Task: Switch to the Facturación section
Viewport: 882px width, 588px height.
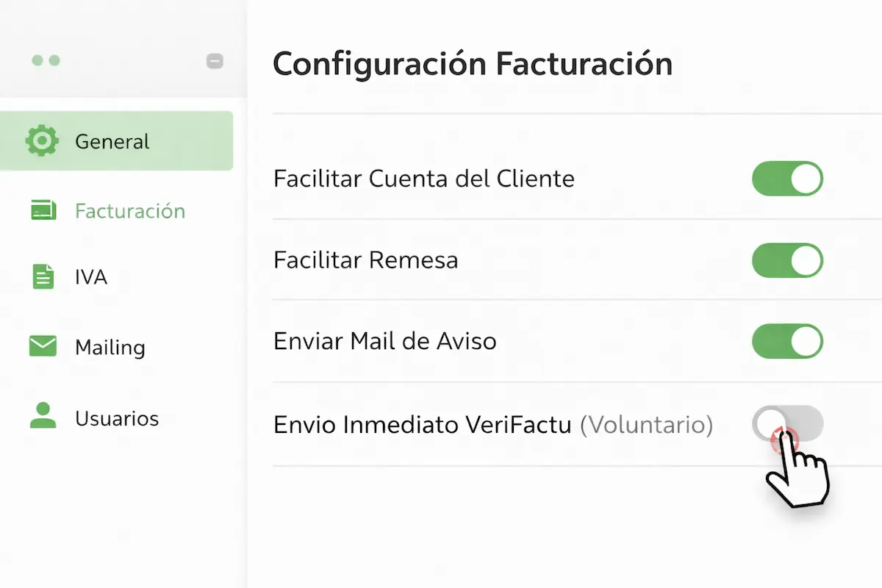Action: (129, 210)
